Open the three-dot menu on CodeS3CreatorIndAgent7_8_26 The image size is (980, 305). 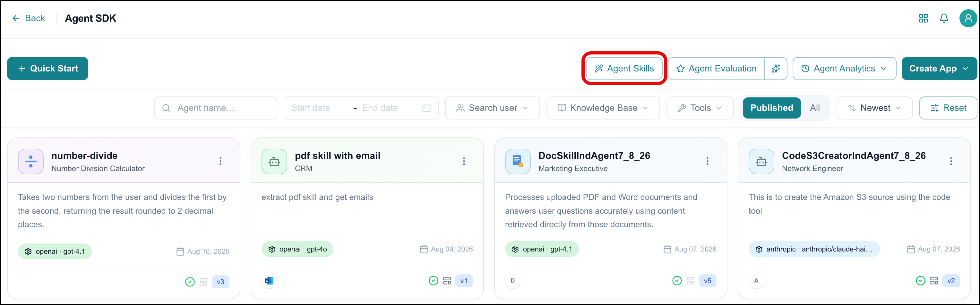click(x=951, y=161)
